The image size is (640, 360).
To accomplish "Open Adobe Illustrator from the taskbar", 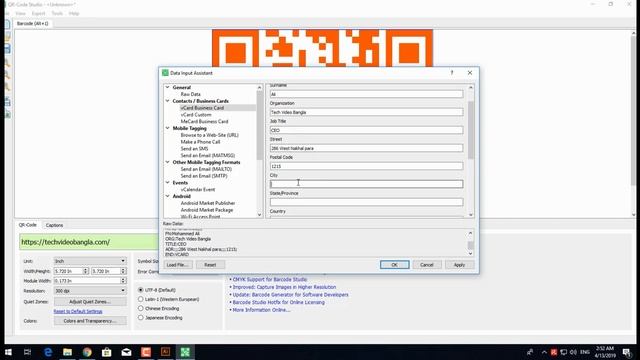I will (165, 352).
